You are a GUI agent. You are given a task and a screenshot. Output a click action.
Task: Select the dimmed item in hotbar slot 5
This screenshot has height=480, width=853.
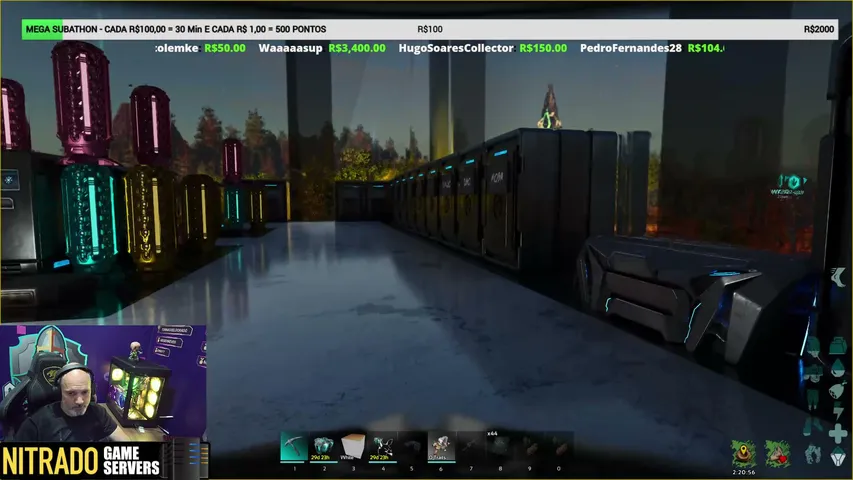412,447
